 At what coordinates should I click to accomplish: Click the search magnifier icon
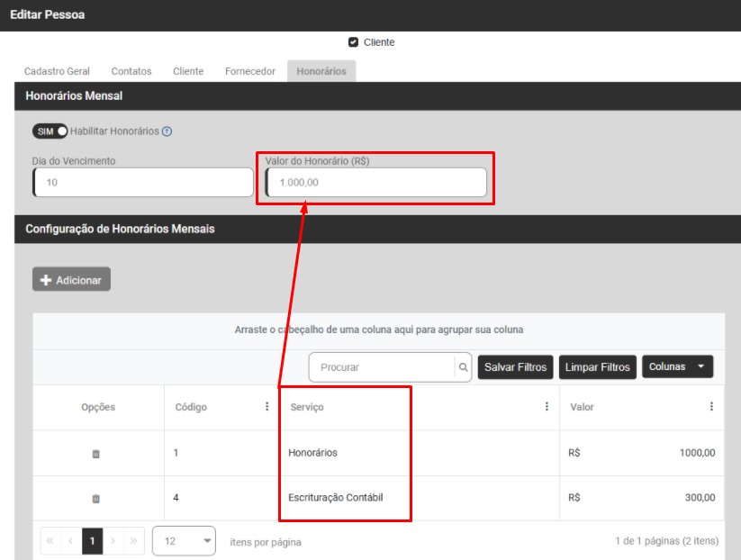click(464, 367)
